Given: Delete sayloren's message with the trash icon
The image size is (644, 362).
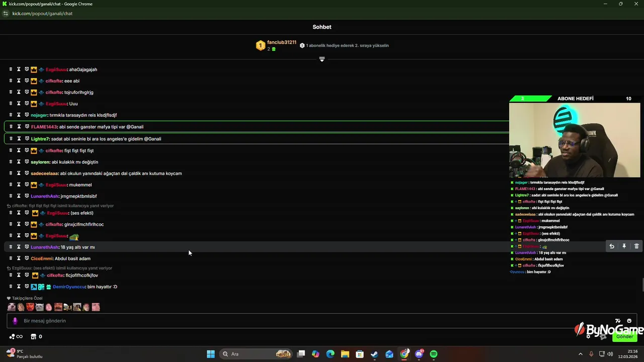Looking at the screenshot, I should tap(11, 162).
